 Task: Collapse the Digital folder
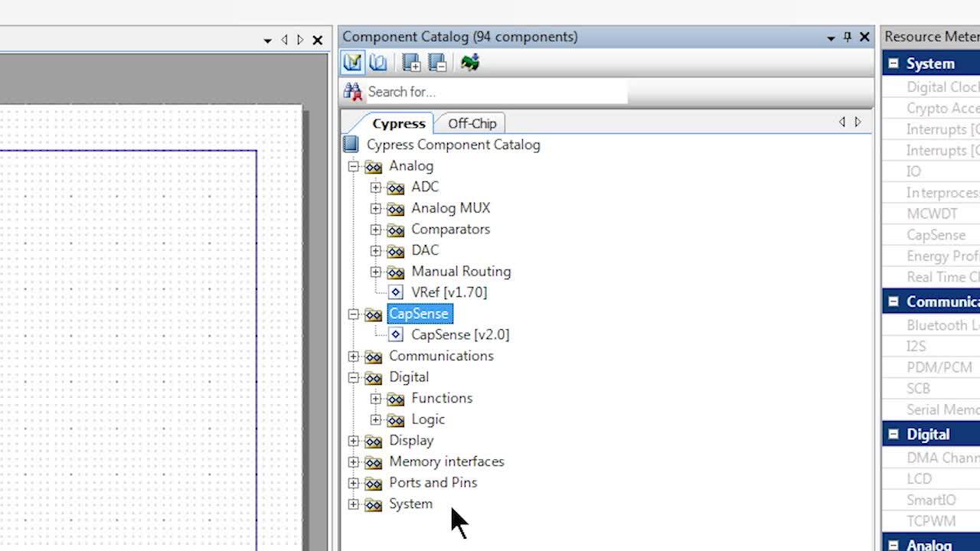click(353, 377)
